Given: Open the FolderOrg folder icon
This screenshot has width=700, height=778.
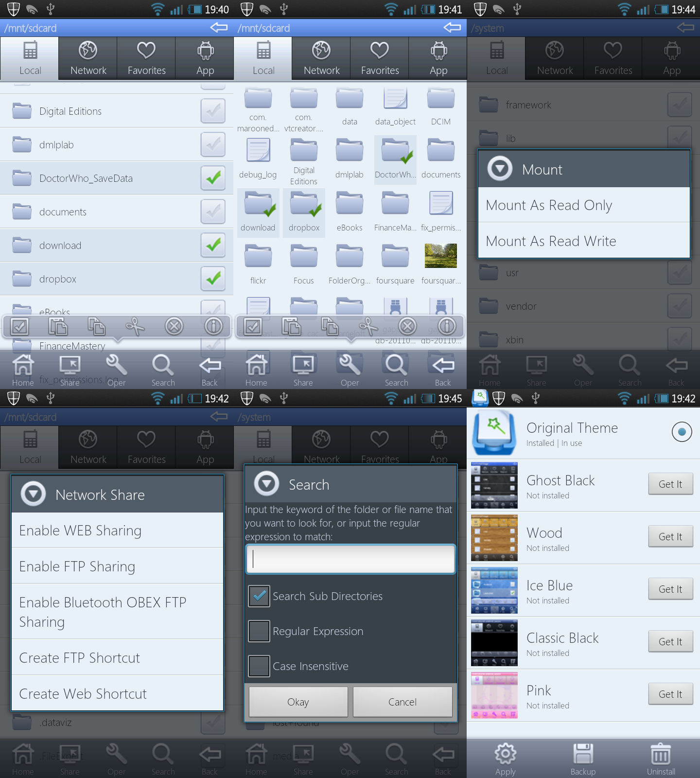Looking at the screenshot, I should (x=350, y=256).
